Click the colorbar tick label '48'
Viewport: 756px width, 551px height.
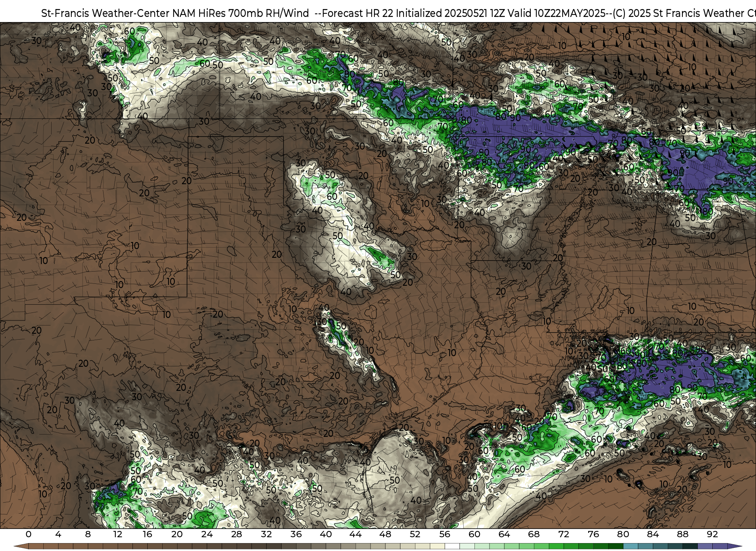point(385,534)
